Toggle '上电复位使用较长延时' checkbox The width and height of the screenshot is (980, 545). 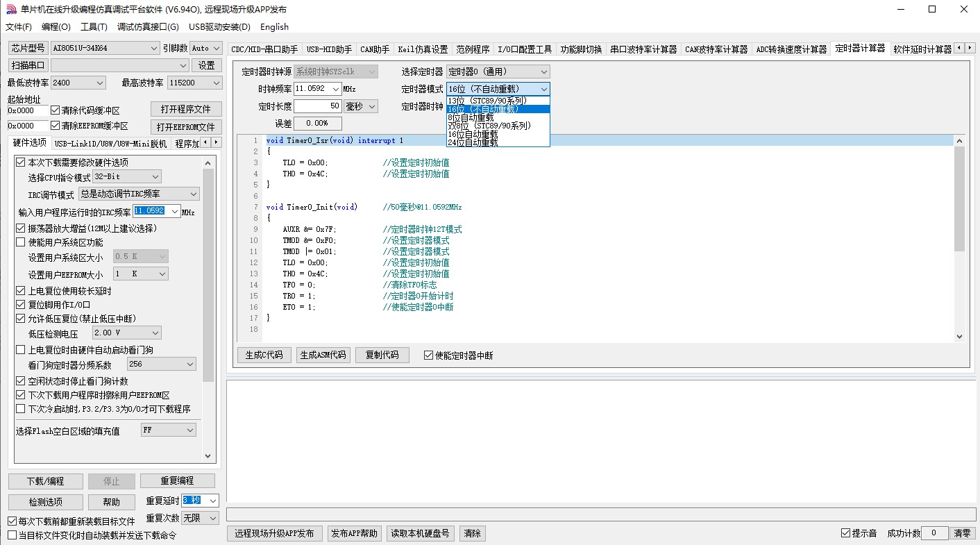point(20,291)
